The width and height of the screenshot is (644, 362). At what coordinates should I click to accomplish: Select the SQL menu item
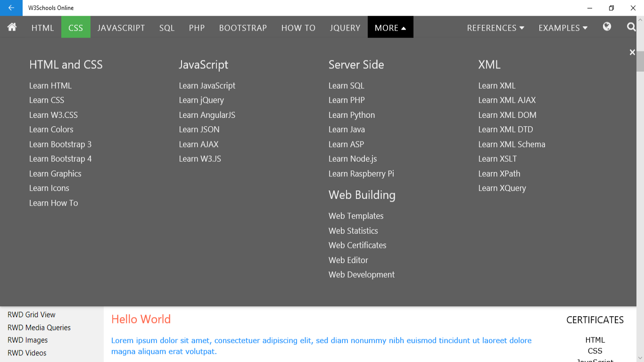[166, 27]
